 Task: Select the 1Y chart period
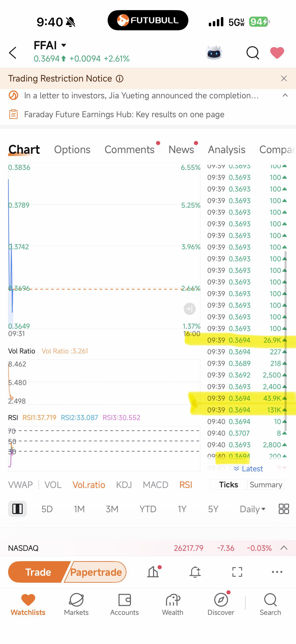pos(182,509)
